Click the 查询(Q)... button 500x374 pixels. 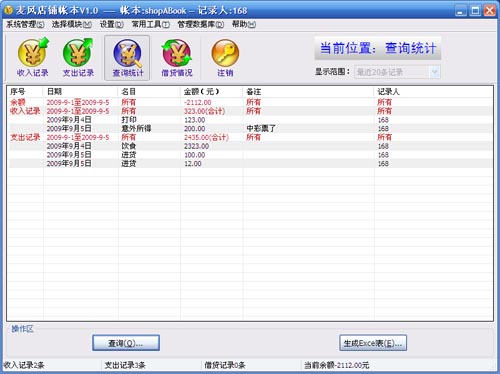(x=126, y=343)
